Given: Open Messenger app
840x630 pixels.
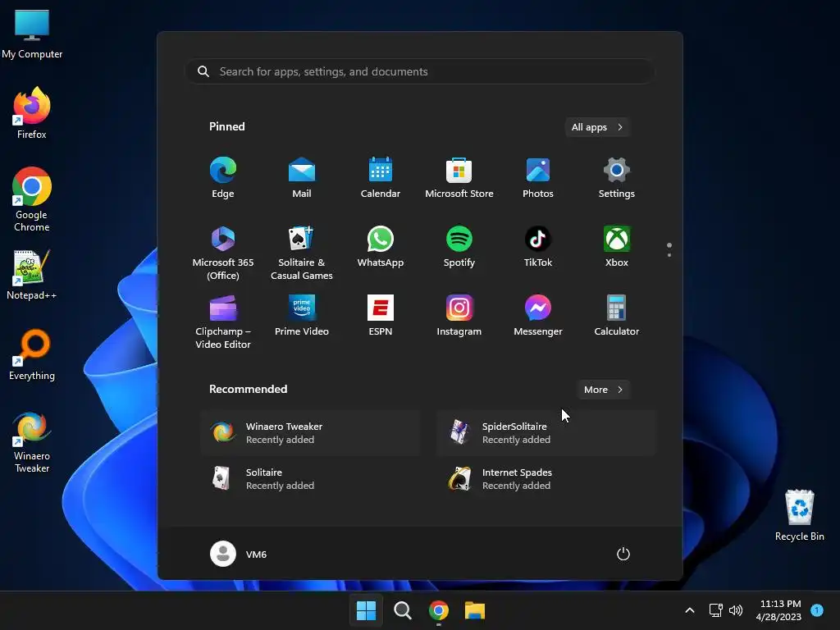Looking at the screenshot, I should coord(538,316).
